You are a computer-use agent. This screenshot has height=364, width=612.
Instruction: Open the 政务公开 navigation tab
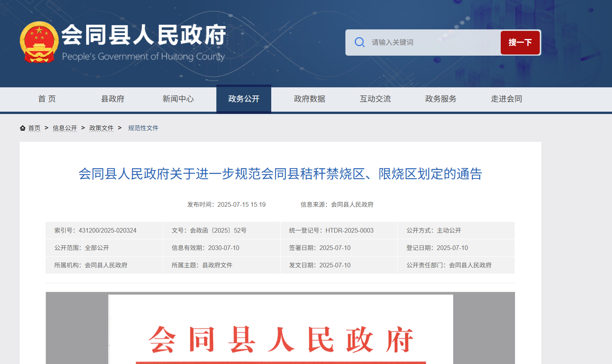[244, 99]
